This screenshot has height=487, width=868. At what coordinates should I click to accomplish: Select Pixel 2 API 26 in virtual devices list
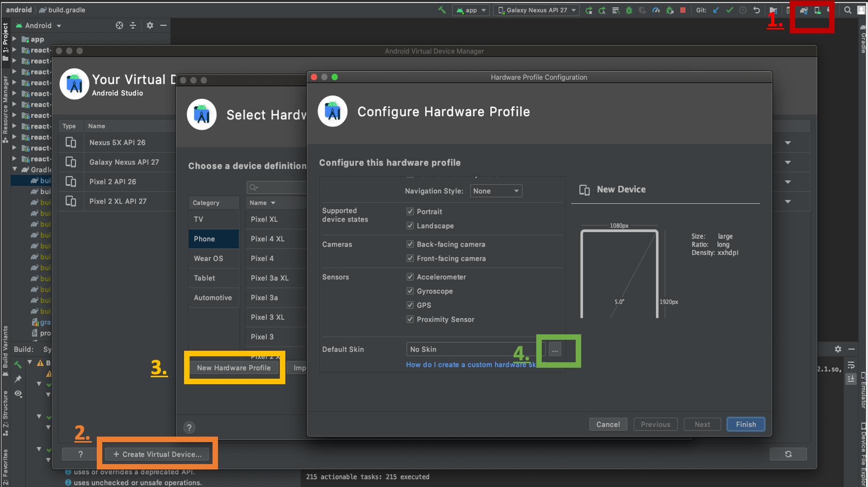click(117, 182)
